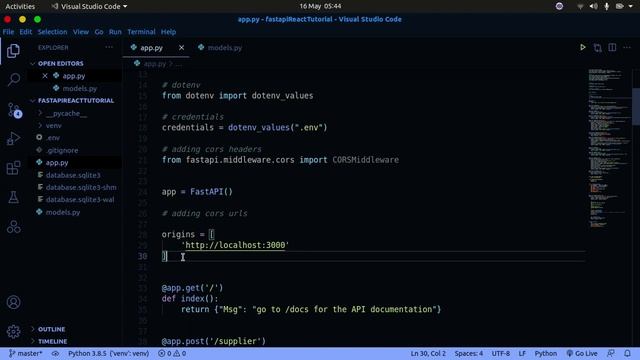The height and width of the screenshot is (360, 640).
Task: Switch branch via master status item
Action: coord(25,353)
